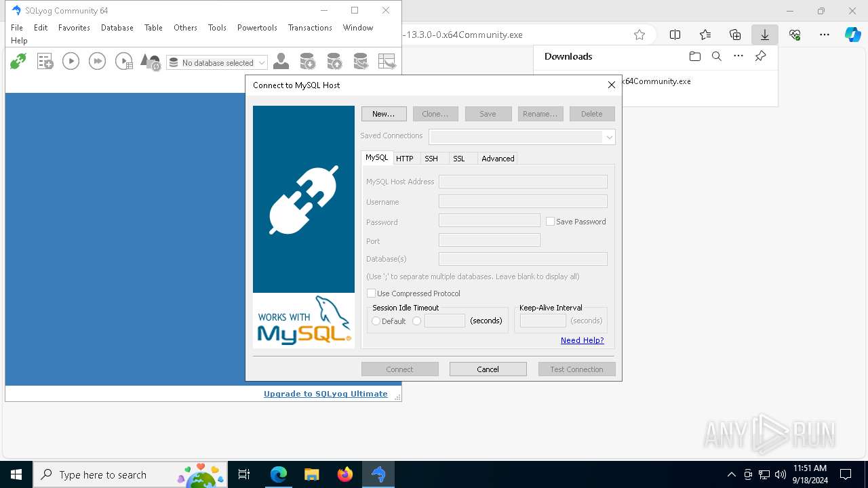Open the Database menu
Viewport: 868px width, 488px height.
[117, 28]
